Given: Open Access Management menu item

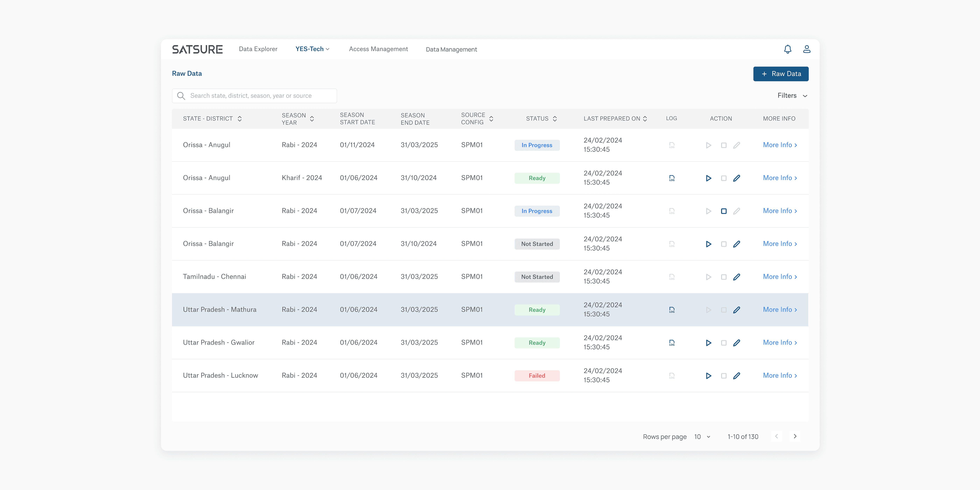Looking at the screenshot, I should pyautogui.click(x=378, y=49).
